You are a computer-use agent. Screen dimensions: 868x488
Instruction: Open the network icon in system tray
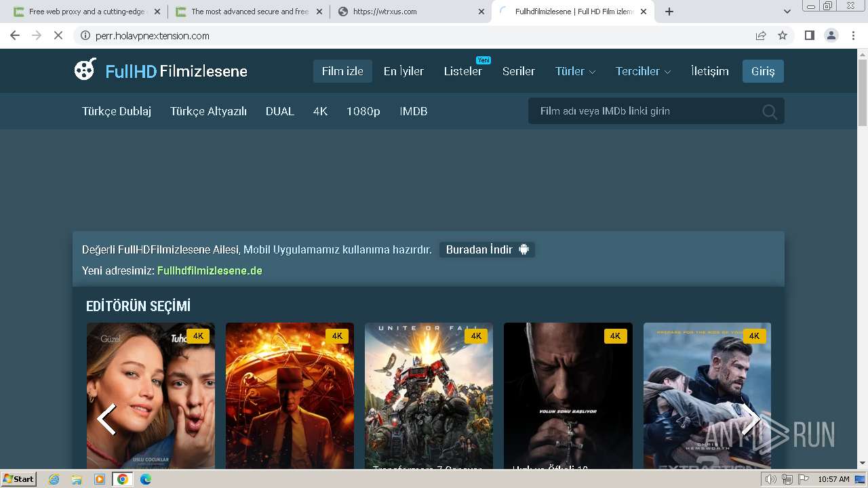787,479
